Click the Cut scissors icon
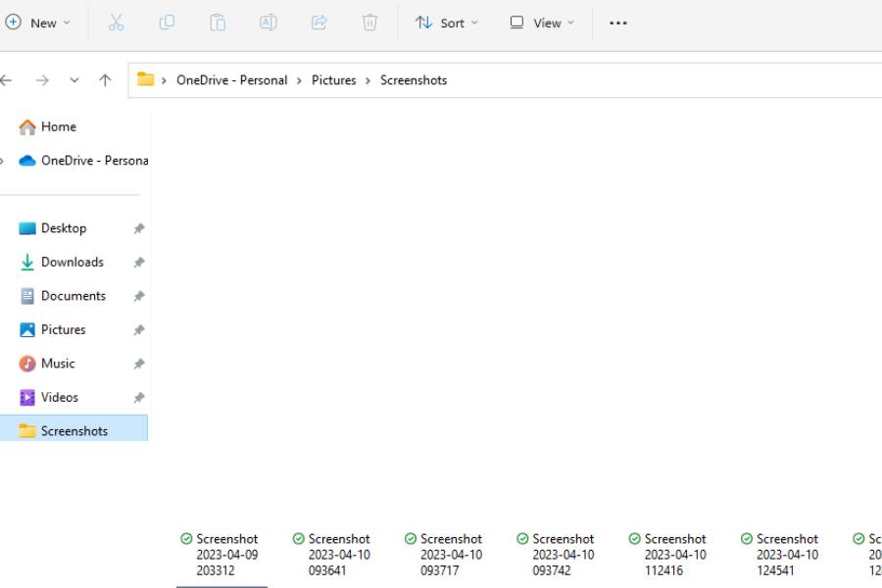The height and width of the screenshot is (588, 882). click(116, 23)
